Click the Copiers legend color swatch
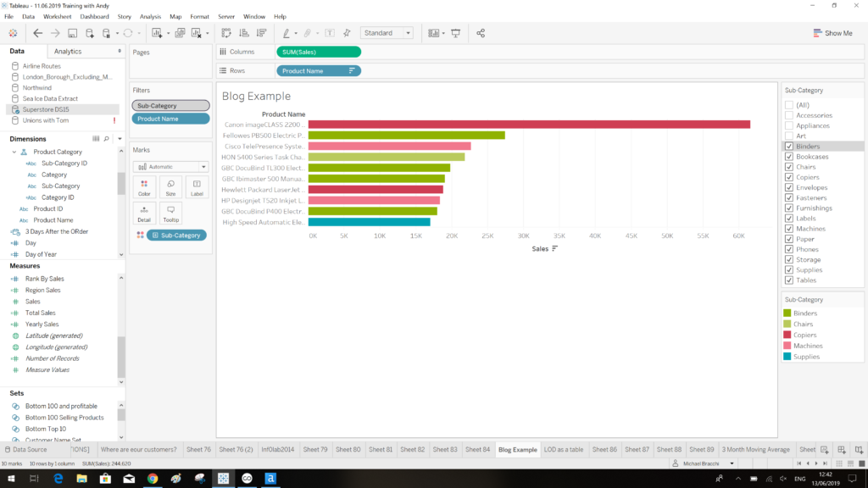Screen dimensions: 868x488 point(787,335)
